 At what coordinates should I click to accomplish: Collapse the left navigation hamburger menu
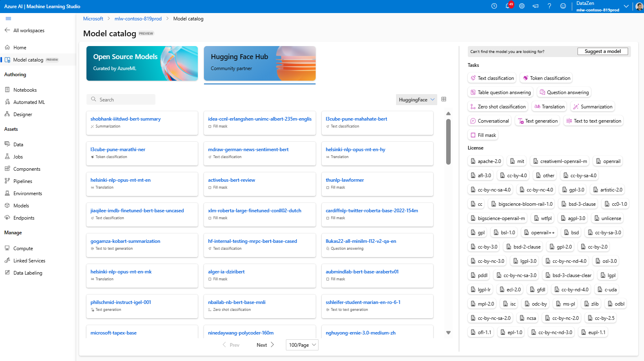[x=8, y=19]
